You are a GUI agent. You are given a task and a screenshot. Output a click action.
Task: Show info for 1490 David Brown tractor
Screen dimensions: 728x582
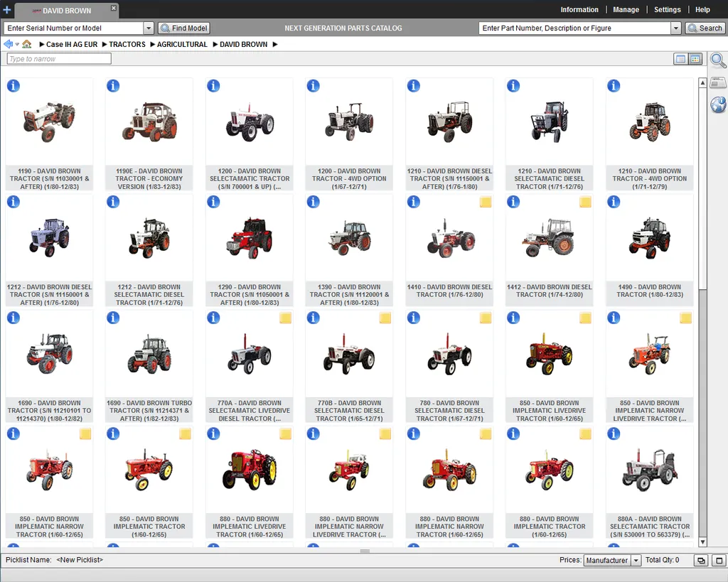click(x=614, y=202)
